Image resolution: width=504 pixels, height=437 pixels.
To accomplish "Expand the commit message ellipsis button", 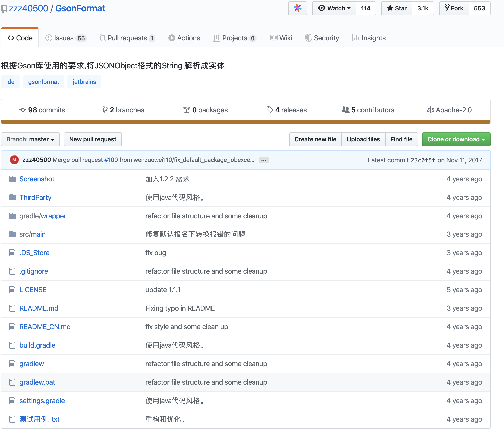I will (263, 160).
